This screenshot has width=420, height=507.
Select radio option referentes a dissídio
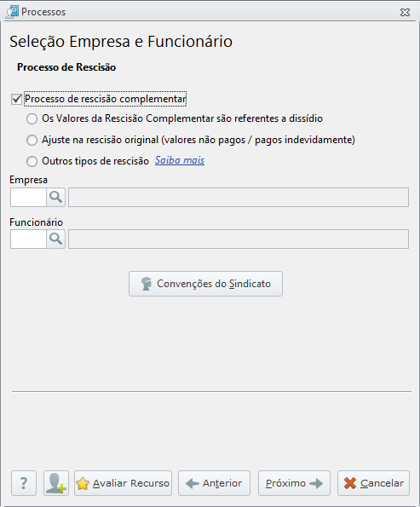point(32,118)
